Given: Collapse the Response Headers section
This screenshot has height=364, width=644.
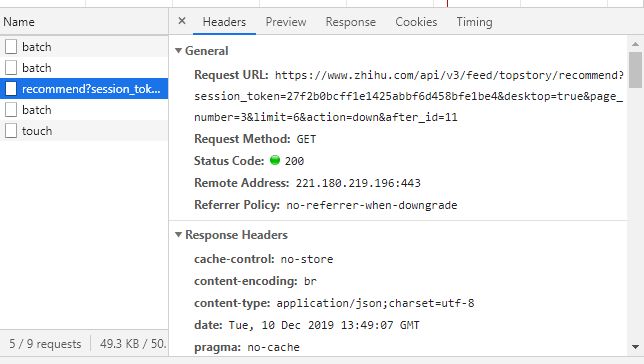Looking at the screenshot, I should point(178,235).
